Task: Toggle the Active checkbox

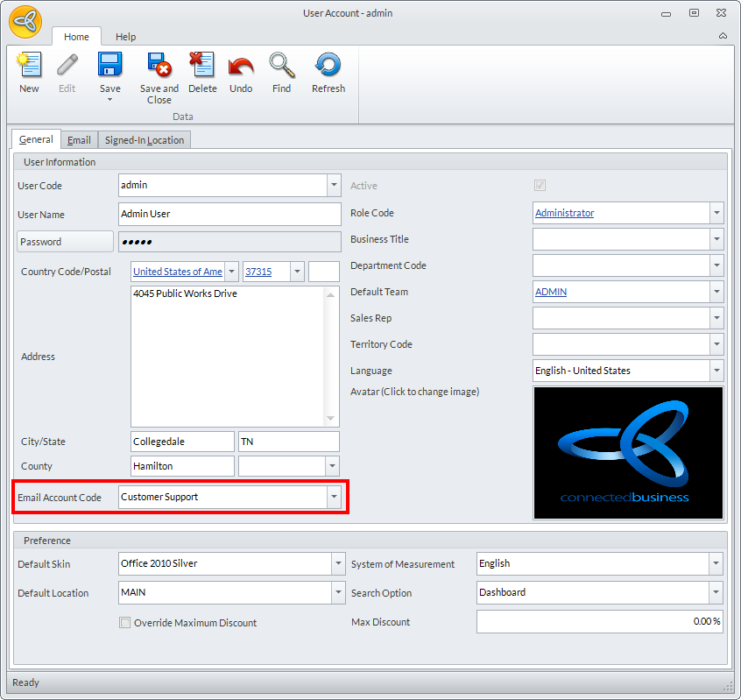Action: pyautogui.click(x=540, y=186)
